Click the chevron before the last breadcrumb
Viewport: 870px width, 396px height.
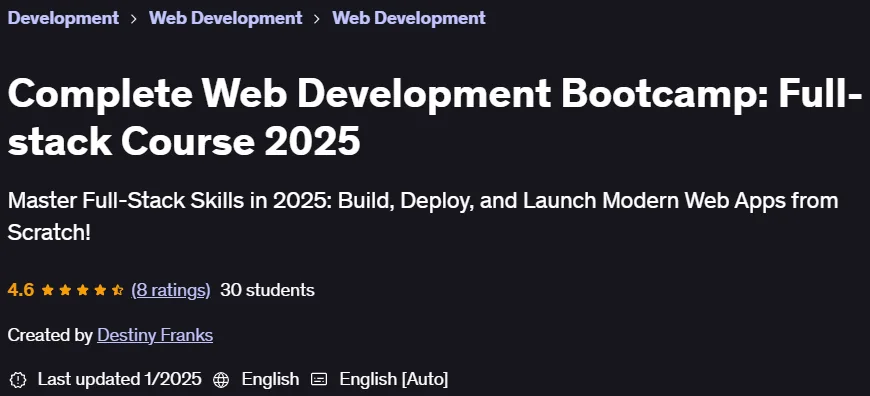coord(317,18)
